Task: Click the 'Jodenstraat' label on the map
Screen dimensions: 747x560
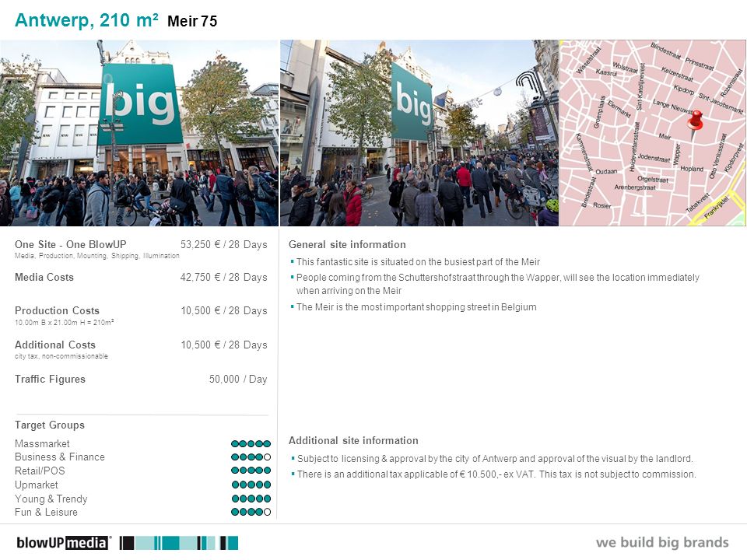Action: pos(654,158)
